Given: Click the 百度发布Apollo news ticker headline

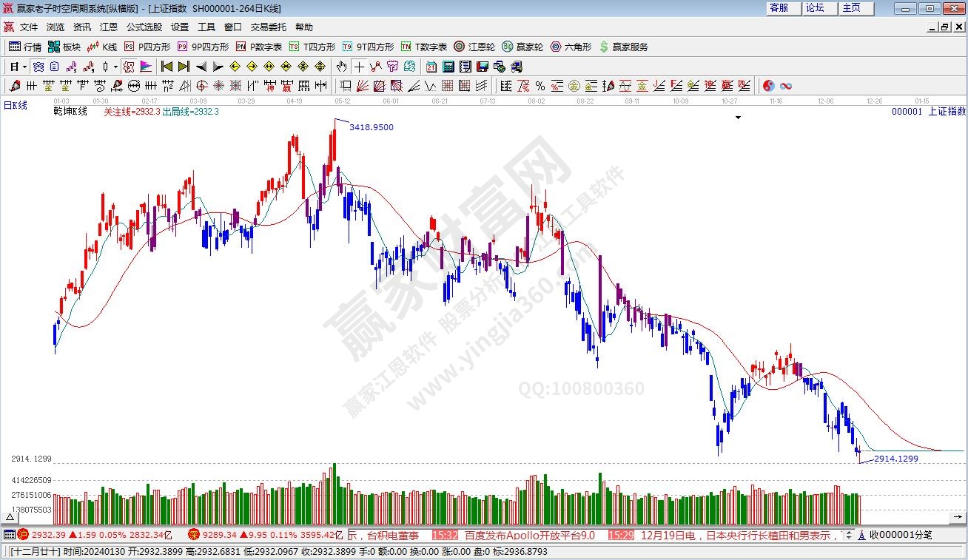Looking at the screenshot, I should [529, 535].
